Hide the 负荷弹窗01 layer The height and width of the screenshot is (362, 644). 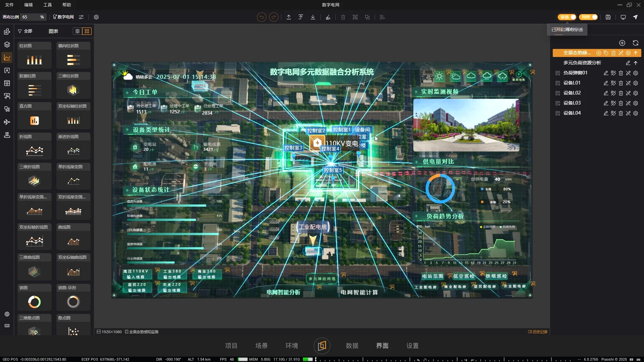[x=613, y=73]
